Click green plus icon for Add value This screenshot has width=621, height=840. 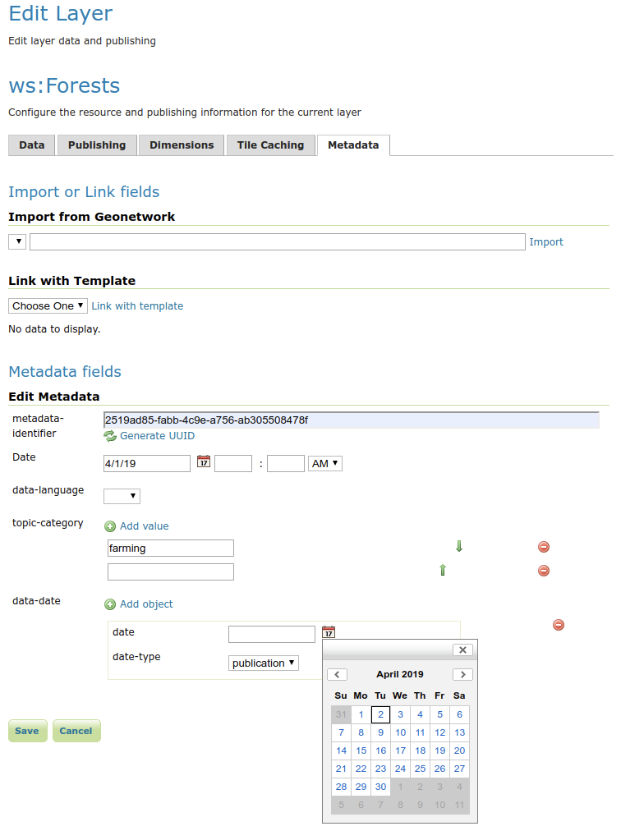(x=110, y=526)
